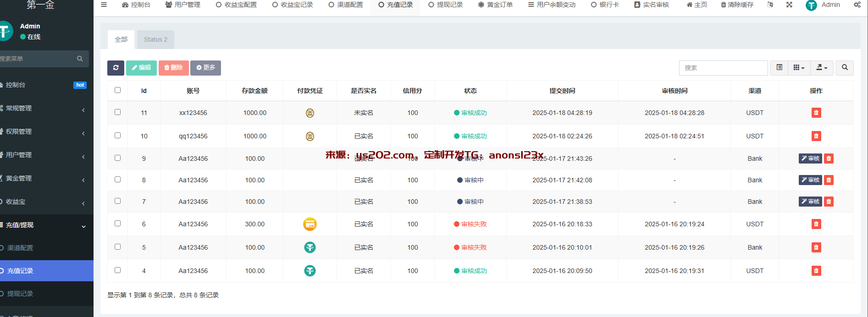This screenshot has width=868, height=317.
Task: Switch to the Status 2 tab
Action: tap(155, 40)
